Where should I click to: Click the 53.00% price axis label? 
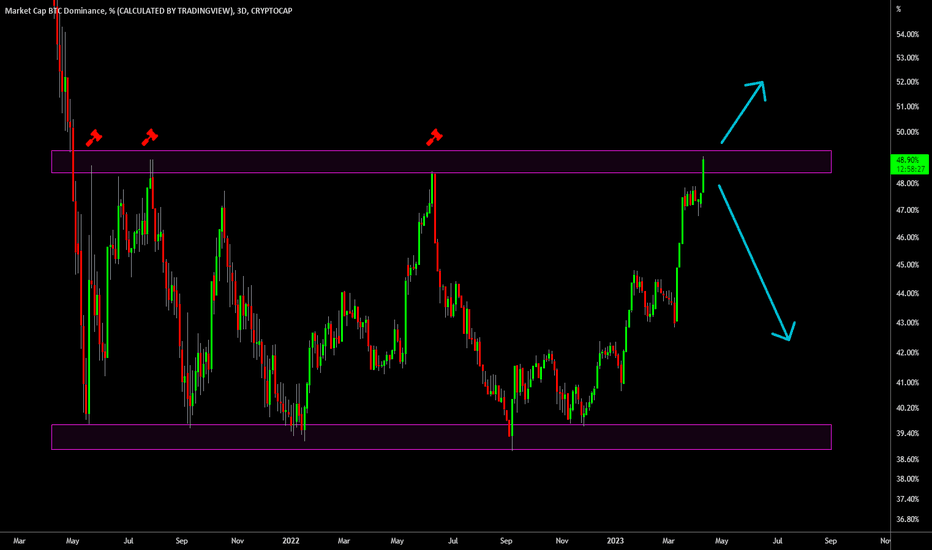(x=908, y=58)
